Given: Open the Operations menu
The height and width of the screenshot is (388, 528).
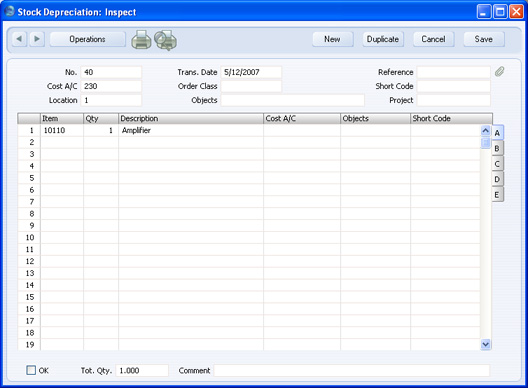Looking at the screenshot, I should (x=88, y=39).
